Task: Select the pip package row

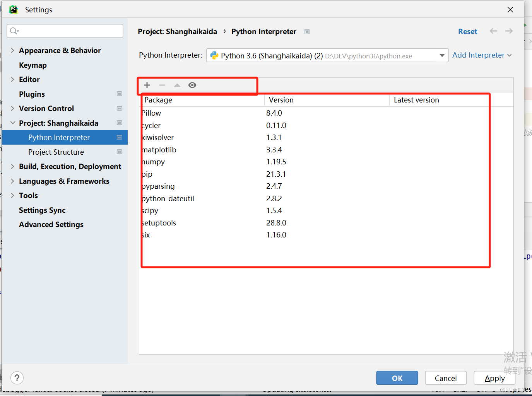Action: tap(326, 174)
